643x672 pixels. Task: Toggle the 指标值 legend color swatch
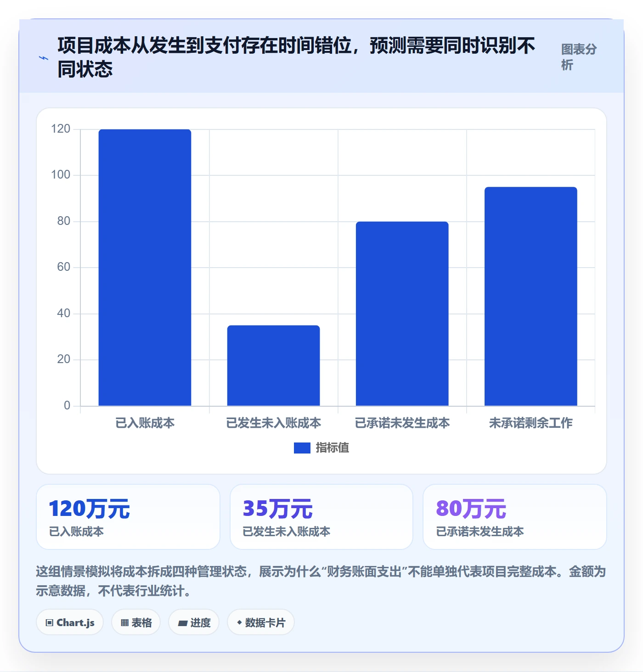[x=302, y=448]
